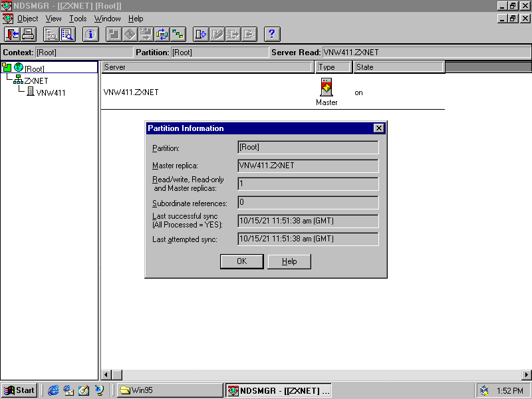Open the Tools menu
532x399 pixels.
(x=78, y=19)
